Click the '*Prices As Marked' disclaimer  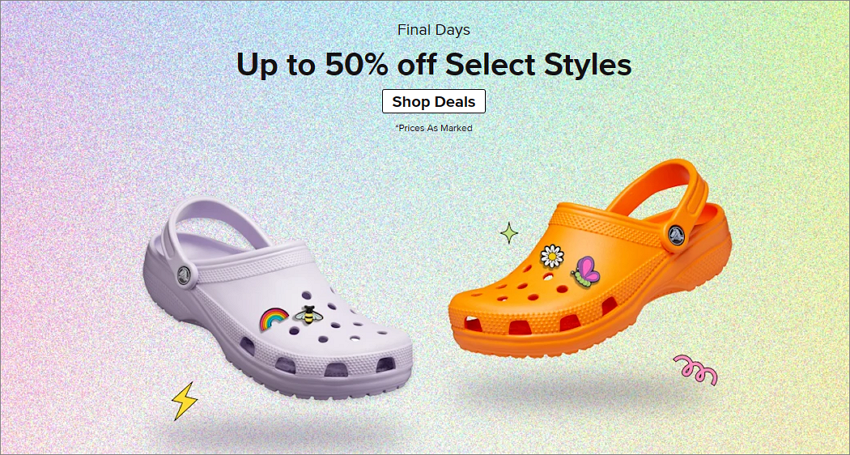[x=434, y=128]
